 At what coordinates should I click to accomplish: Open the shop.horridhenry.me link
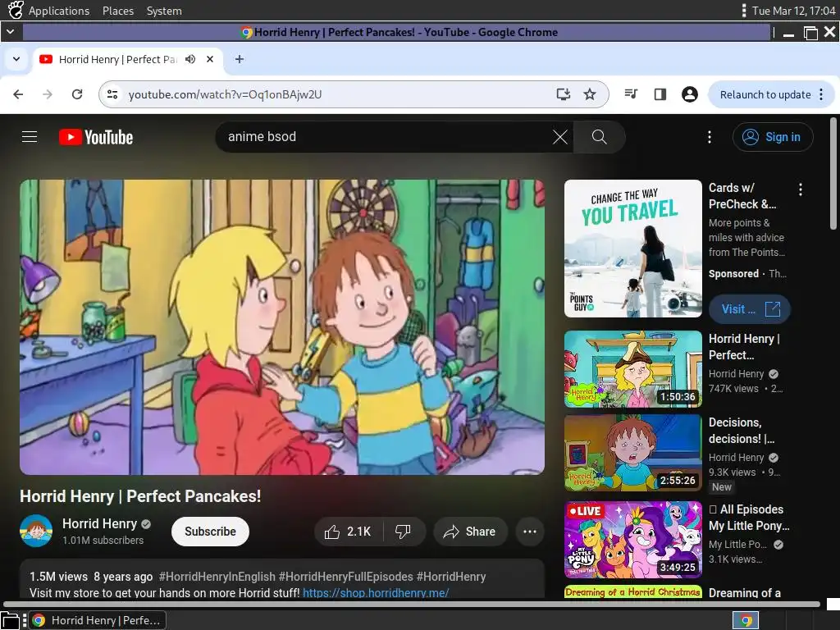pos(376,592)
